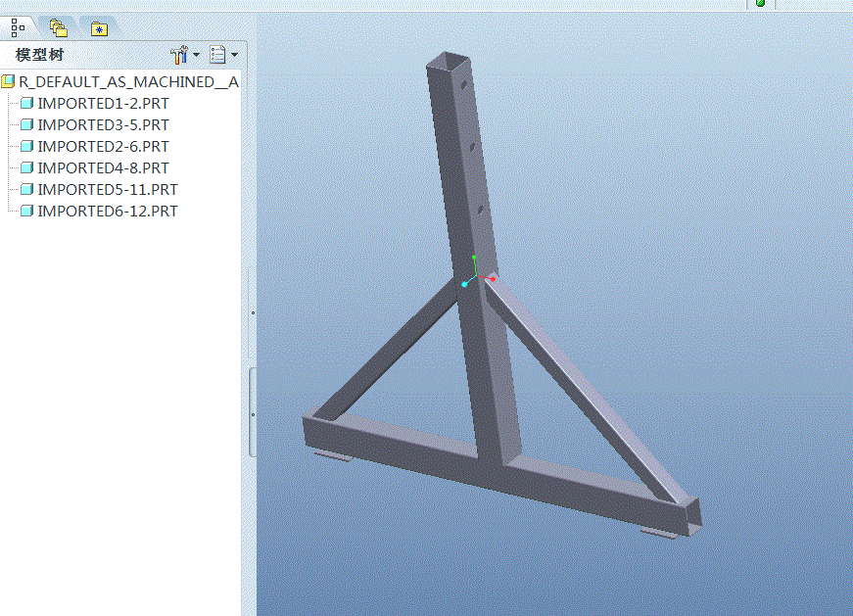Click the Model Tree panel title
The image size is (853, 616).
tap(40, 55)
